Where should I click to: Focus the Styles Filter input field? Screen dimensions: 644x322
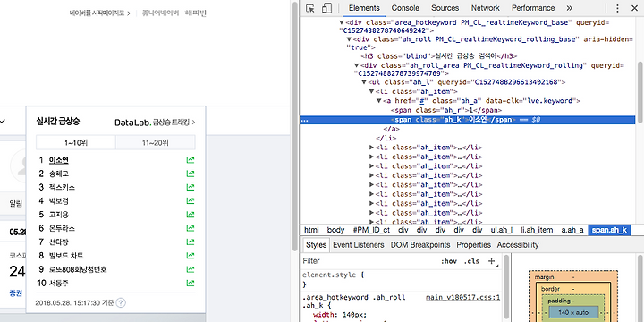[x=369, y=261]
